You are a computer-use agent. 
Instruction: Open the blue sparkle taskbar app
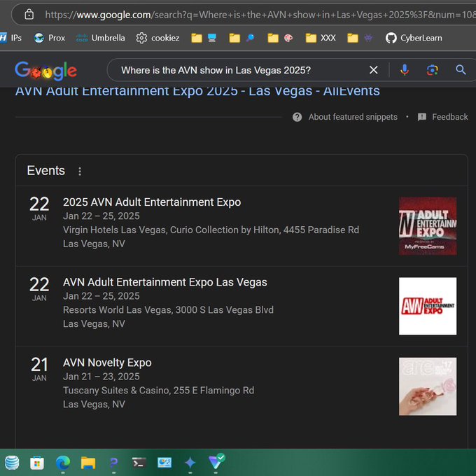[x=190, y=463]
